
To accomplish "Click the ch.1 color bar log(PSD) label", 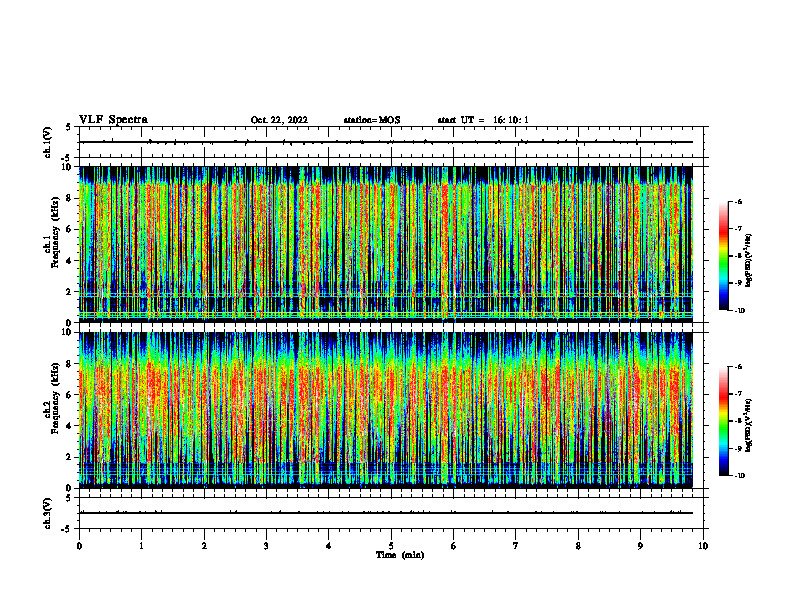I will [750, 261].
